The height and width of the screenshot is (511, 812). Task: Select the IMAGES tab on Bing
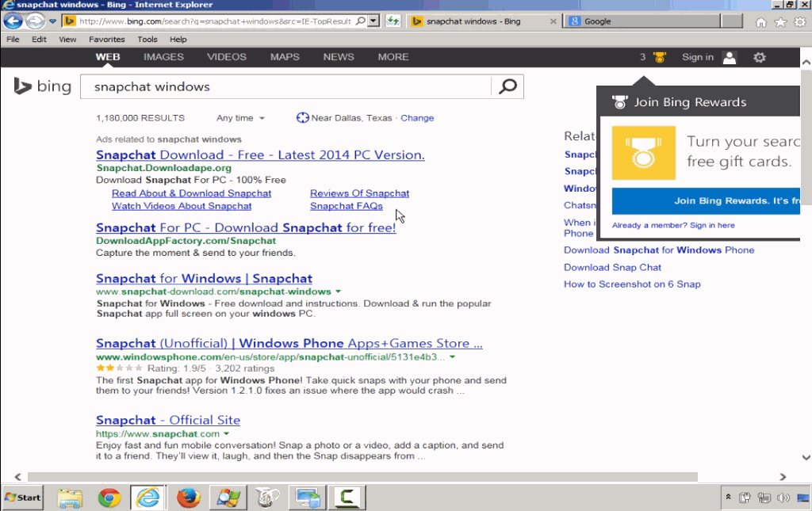click(x=163, y=57)
